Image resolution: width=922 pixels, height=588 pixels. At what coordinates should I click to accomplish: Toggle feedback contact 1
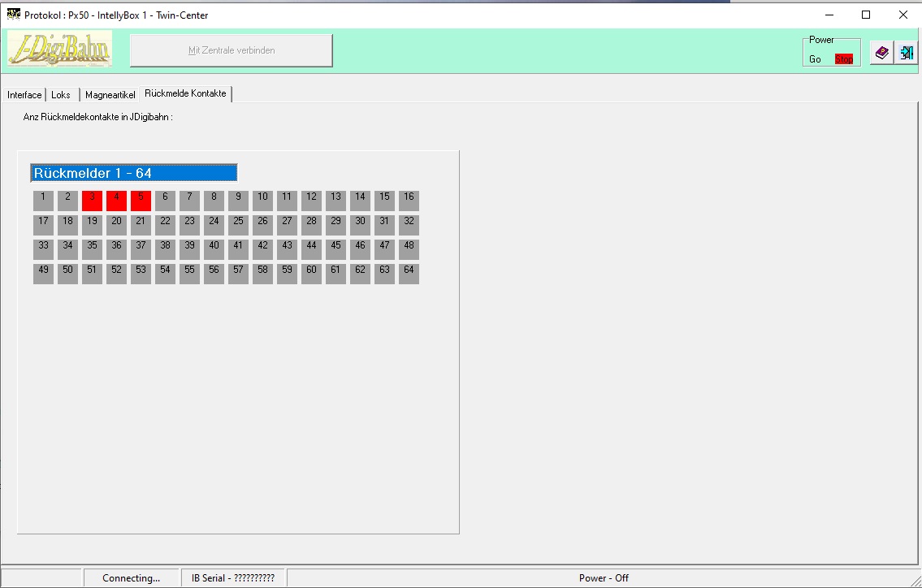(44, 201)
